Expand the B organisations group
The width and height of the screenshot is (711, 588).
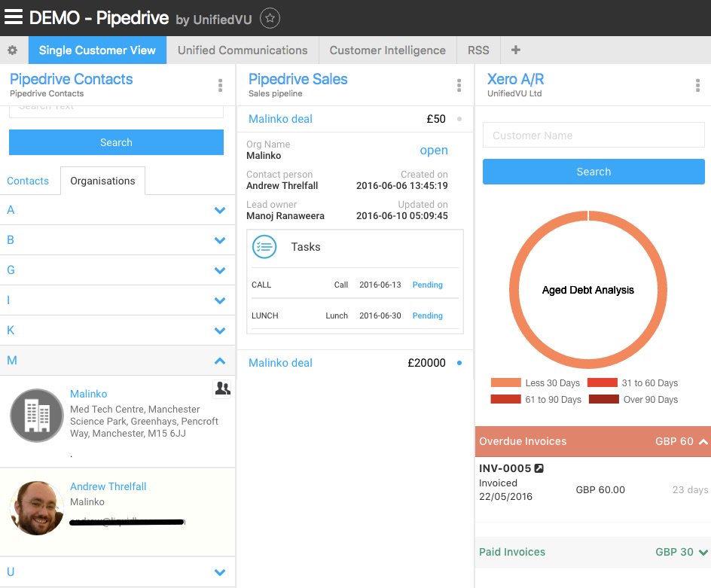pos(117,240)
